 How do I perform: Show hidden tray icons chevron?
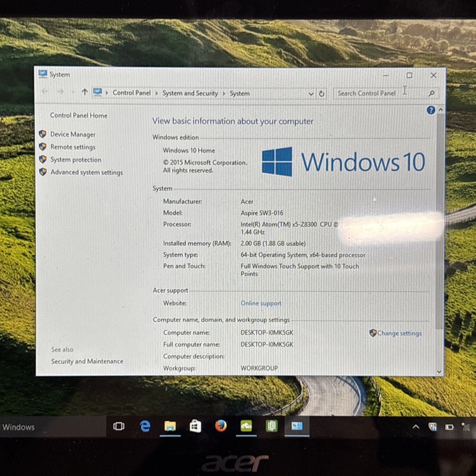[416, 427]
